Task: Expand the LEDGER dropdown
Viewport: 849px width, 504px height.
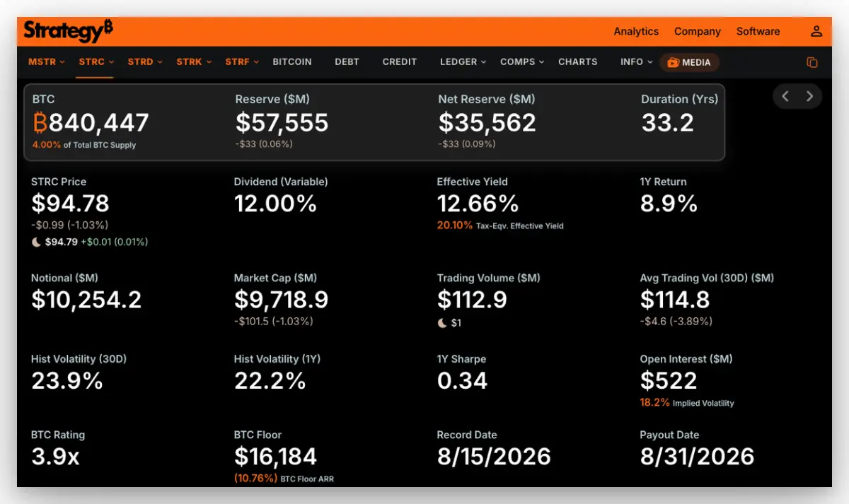Action: click(463, 62)
